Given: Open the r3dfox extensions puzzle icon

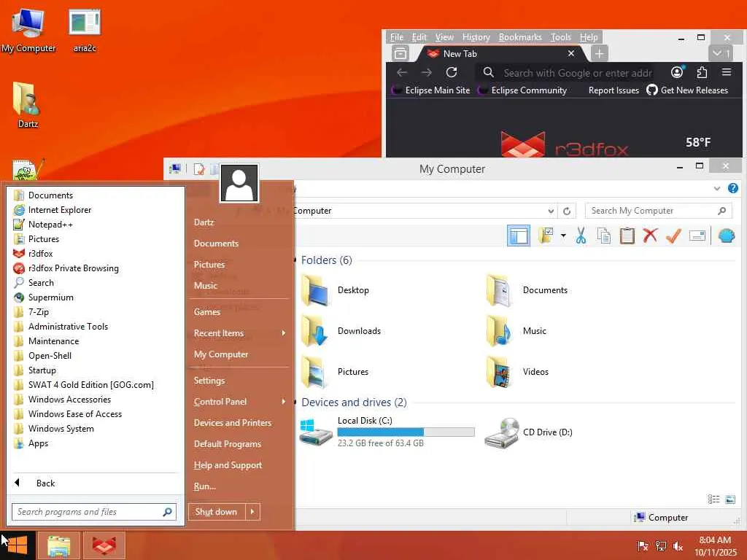Looking at the screenshot, I should [x=702, y=72].
